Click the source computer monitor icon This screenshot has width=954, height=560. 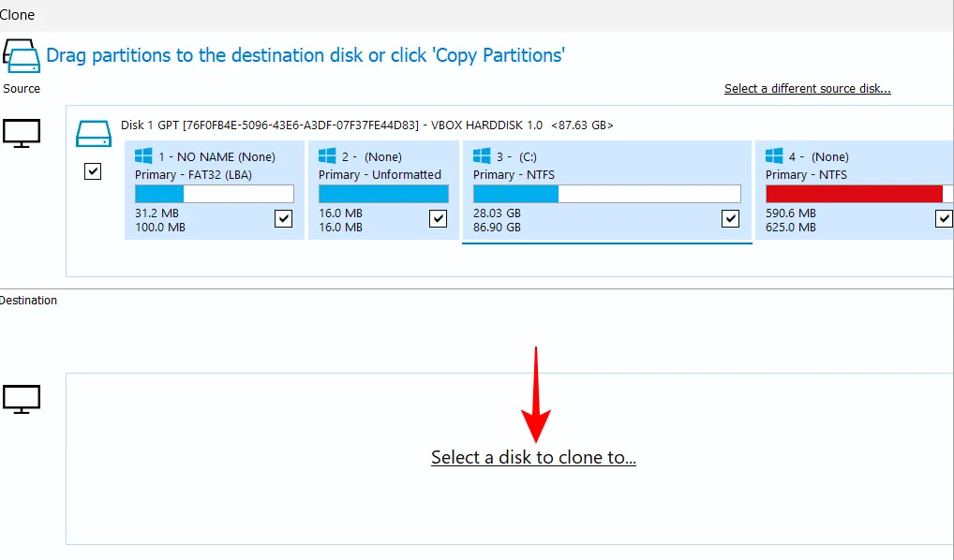[22, 133]
